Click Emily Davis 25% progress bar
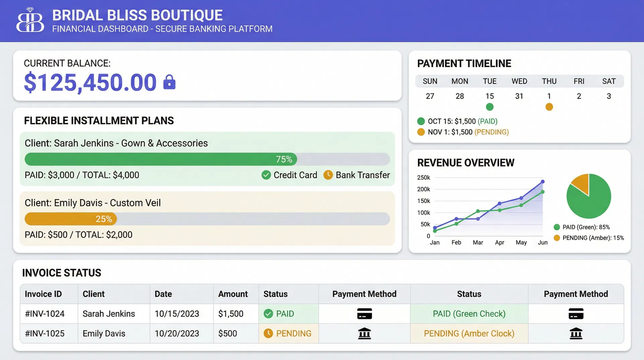This screenshot has height=360, width=644. coord(207,219)
